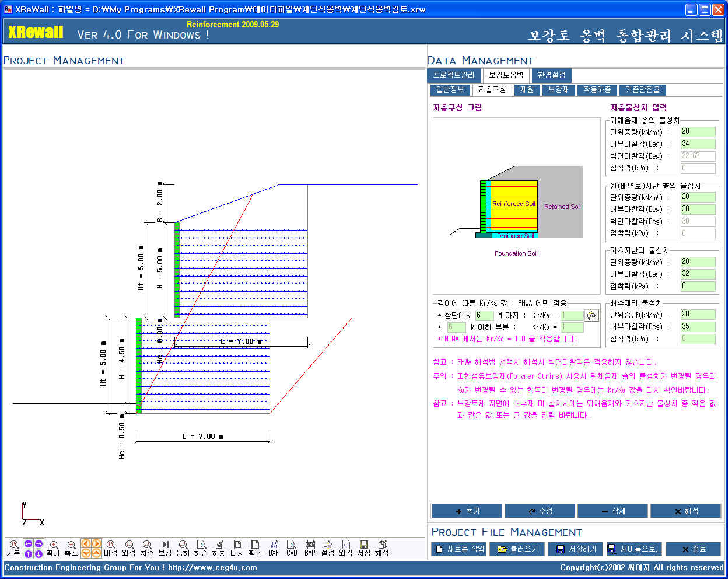Open 설정 settings toolbar icon

click(328, 548)
